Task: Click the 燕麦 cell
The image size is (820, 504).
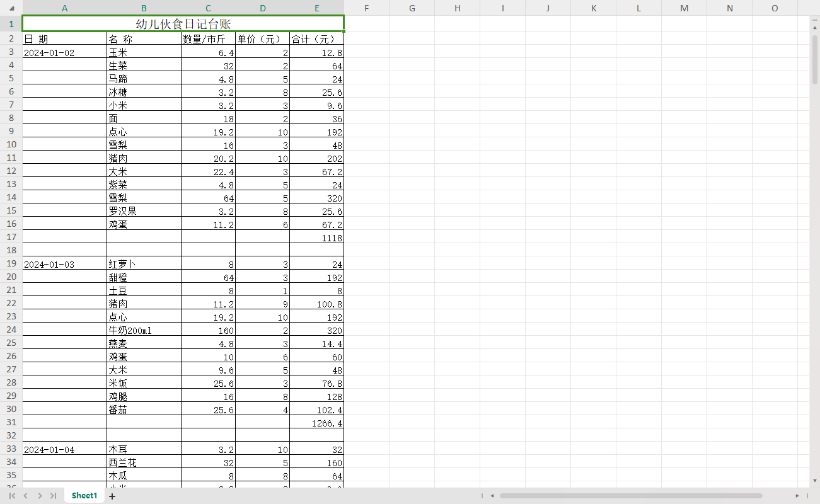Action: click(144, 343)
